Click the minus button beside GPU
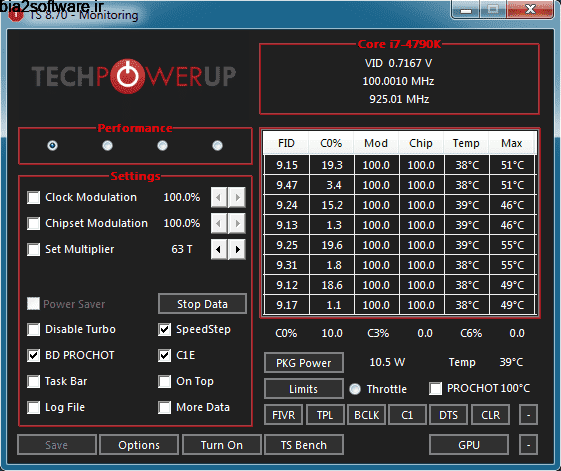The width and height of the screenshot is (561, 471). point(528,445)
